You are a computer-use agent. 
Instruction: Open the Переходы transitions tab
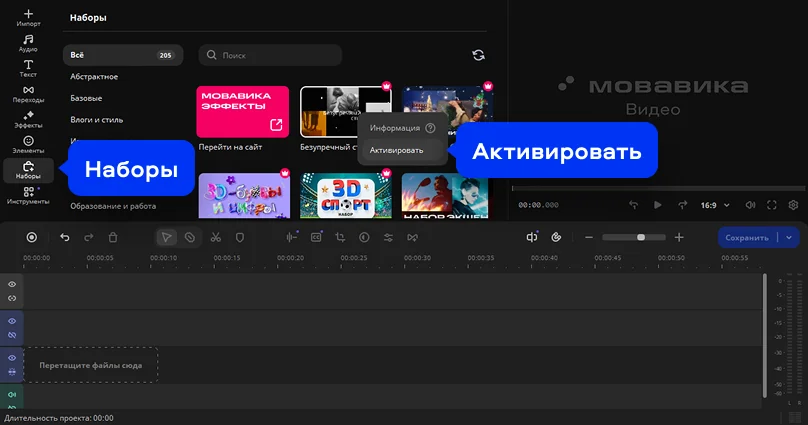28,94
